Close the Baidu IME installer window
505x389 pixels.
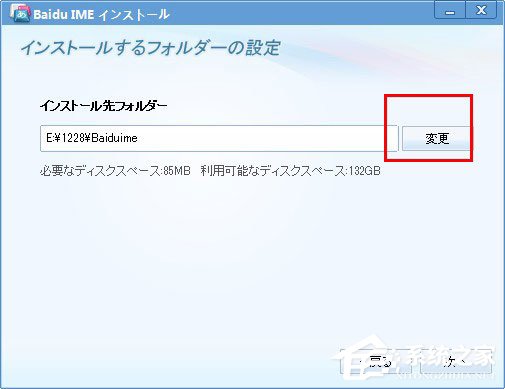pos(481,11)
